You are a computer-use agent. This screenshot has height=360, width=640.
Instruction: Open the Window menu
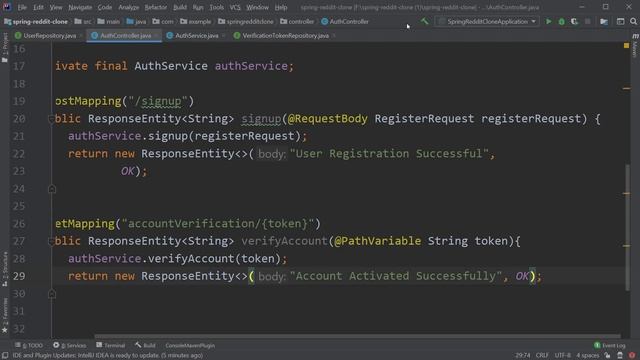click(257, 7)
